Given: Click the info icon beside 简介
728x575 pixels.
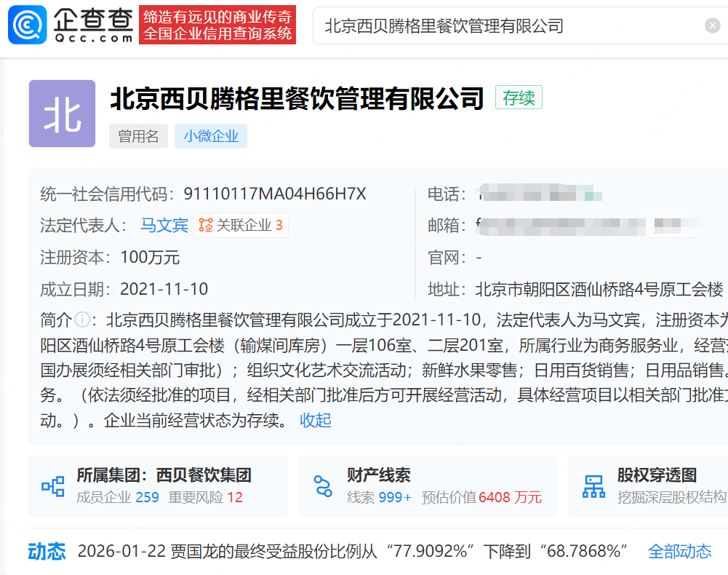Looking at the screenshot, I should [x=82, y=320].
